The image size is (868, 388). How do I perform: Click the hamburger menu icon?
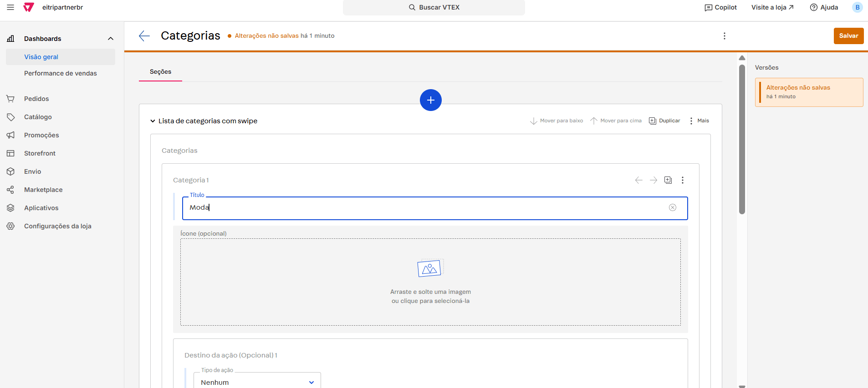10,7
